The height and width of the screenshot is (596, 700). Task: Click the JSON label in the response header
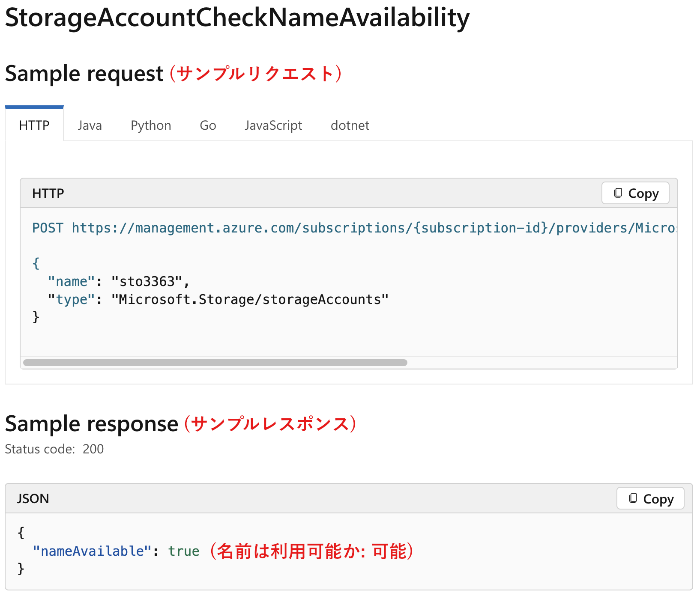click(x=33, y=498)
